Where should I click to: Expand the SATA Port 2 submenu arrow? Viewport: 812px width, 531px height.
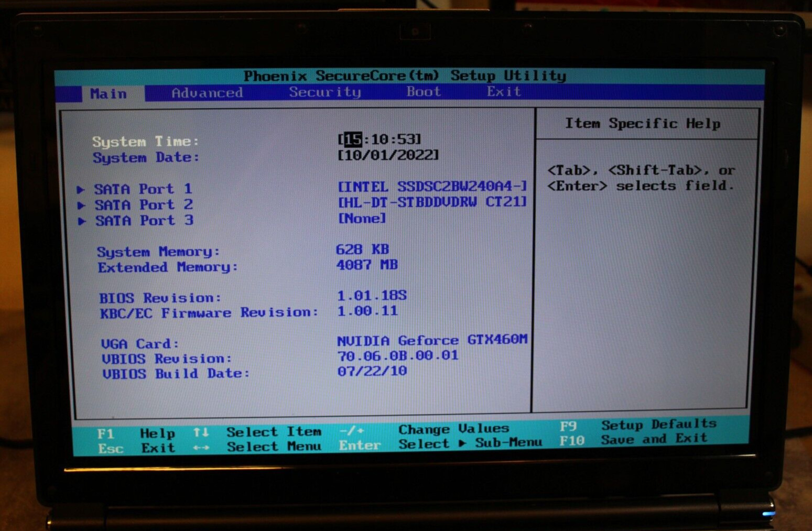[81, 205]
